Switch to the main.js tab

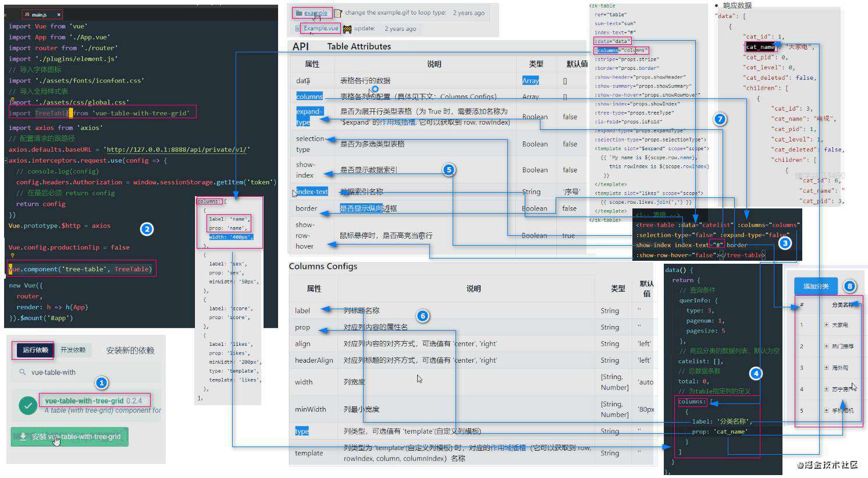click(x=42, y=14)
